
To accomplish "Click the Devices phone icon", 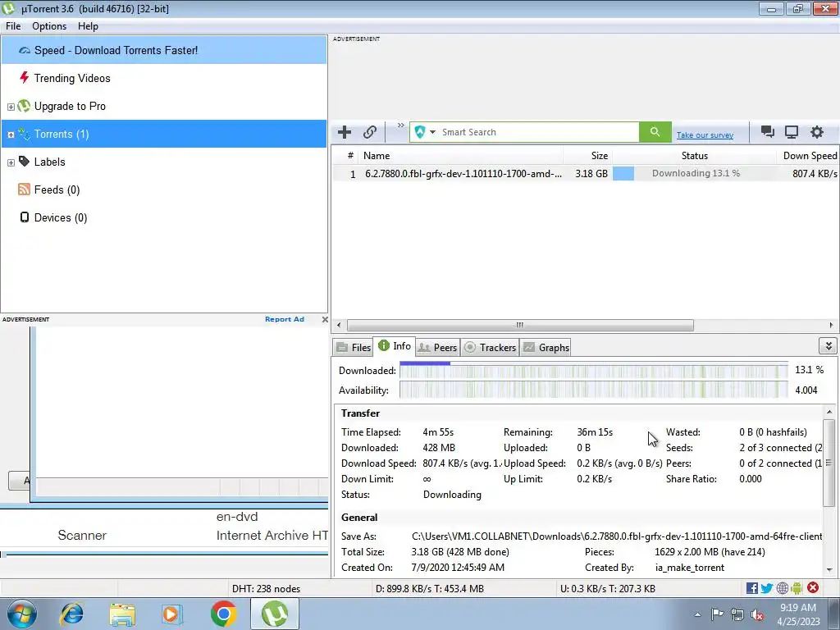I will coord(24,217).
